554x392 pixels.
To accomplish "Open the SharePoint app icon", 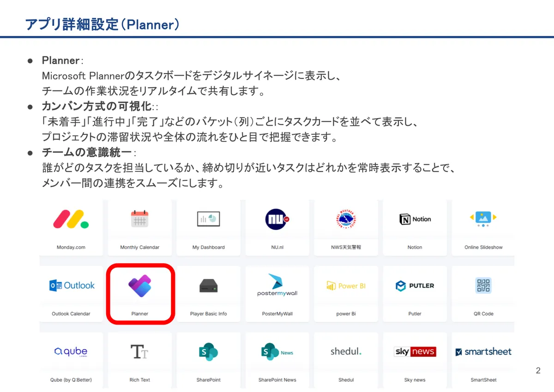I will (208, 352).
